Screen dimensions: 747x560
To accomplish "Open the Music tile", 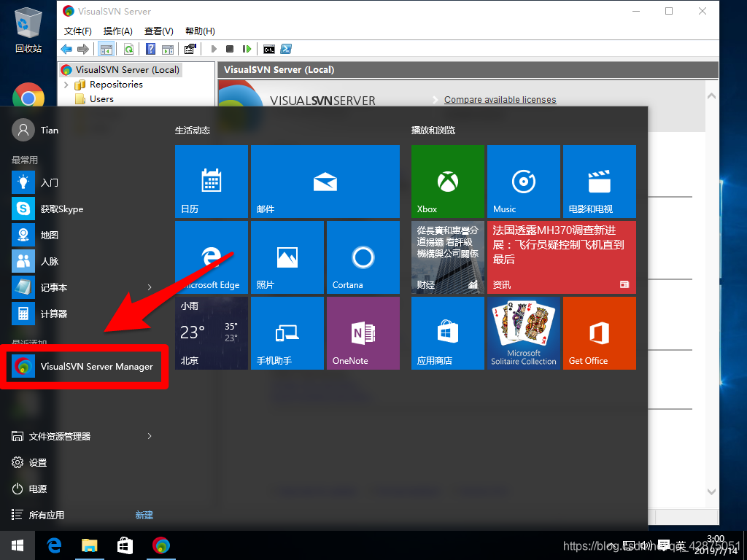I will tap(524, 182).
